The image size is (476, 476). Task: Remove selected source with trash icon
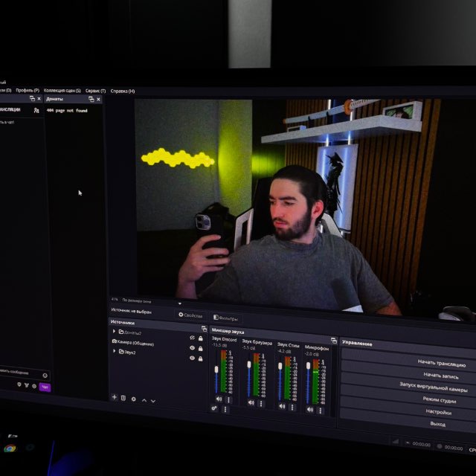pos(123,398)
